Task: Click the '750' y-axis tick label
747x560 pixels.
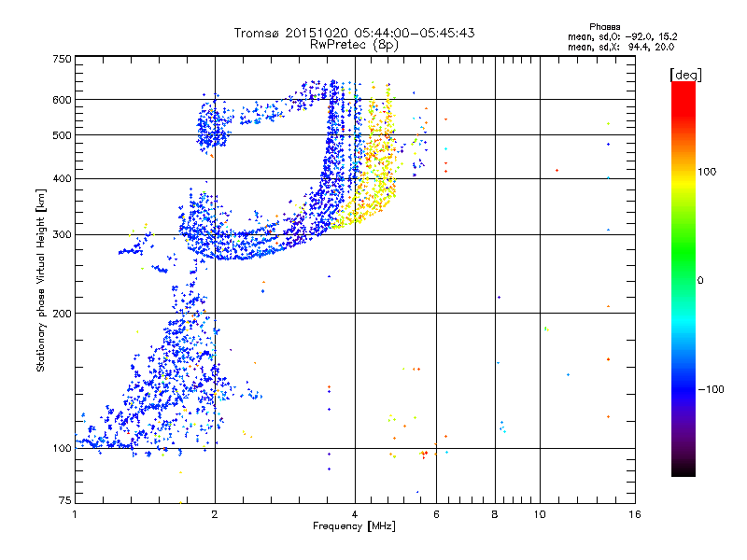Action: pos(63,59)
